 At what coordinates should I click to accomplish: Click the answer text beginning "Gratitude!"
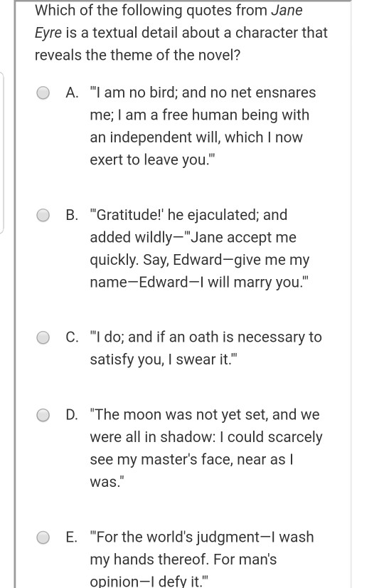coord(200,248)
